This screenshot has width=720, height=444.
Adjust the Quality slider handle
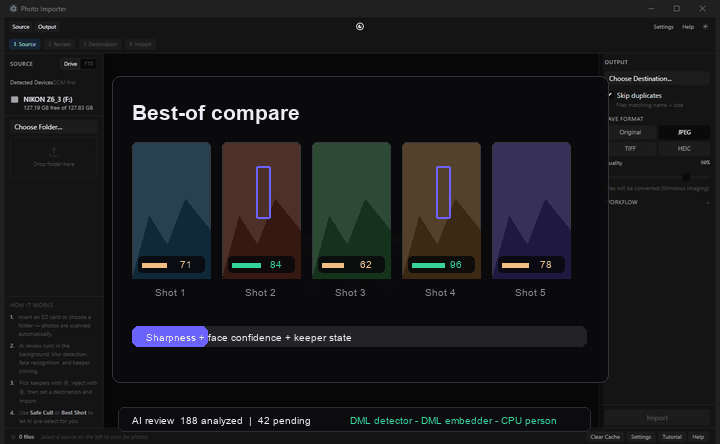point(686,177)
